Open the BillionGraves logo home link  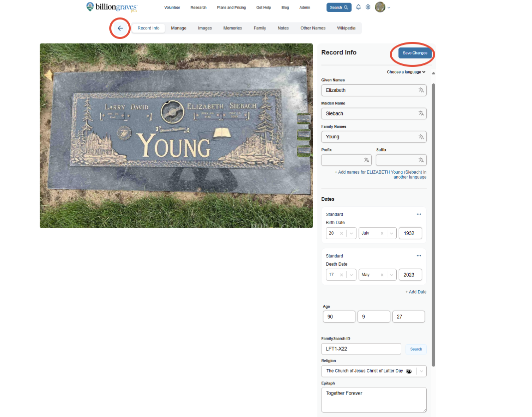[x=112, y=7]
